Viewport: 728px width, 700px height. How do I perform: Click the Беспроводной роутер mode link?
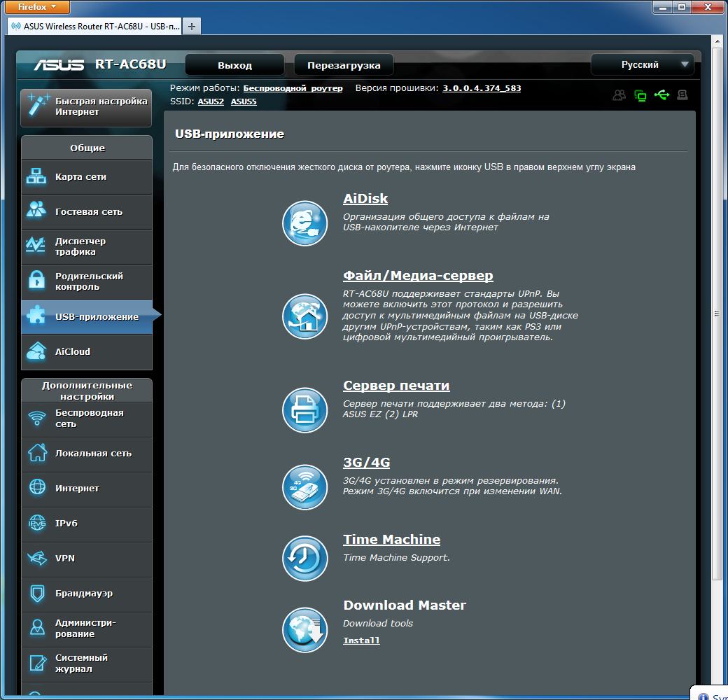coord(293,88)
